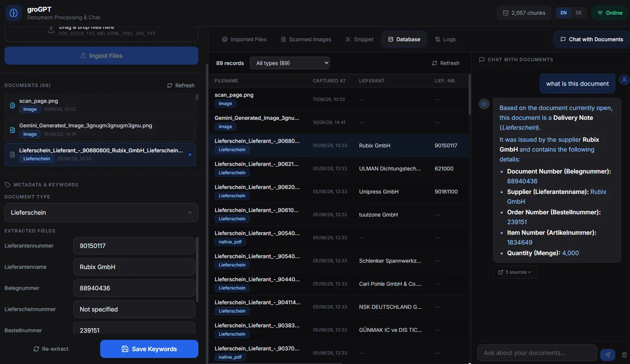Click scan_page.png row in database table
The width and height of the screenshot is (630, 364).
point(339,99)
